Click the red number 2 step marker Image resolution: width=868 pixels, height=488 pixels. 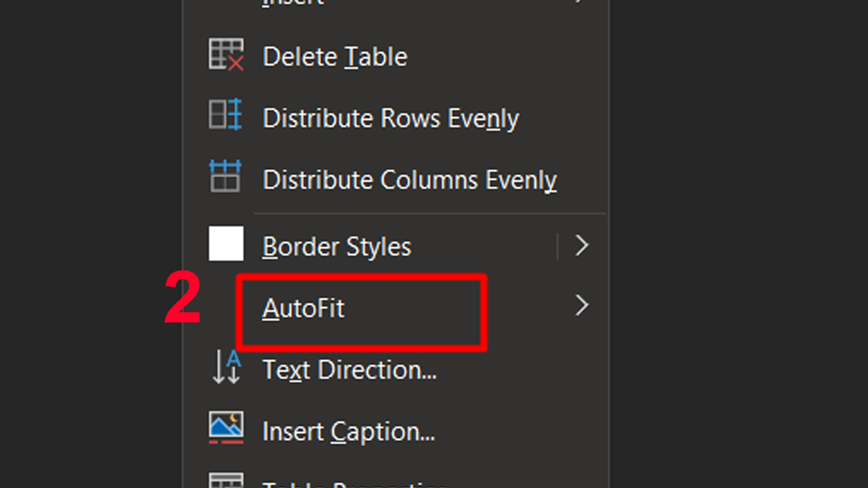pyautogui.click(x=182, y=297)
